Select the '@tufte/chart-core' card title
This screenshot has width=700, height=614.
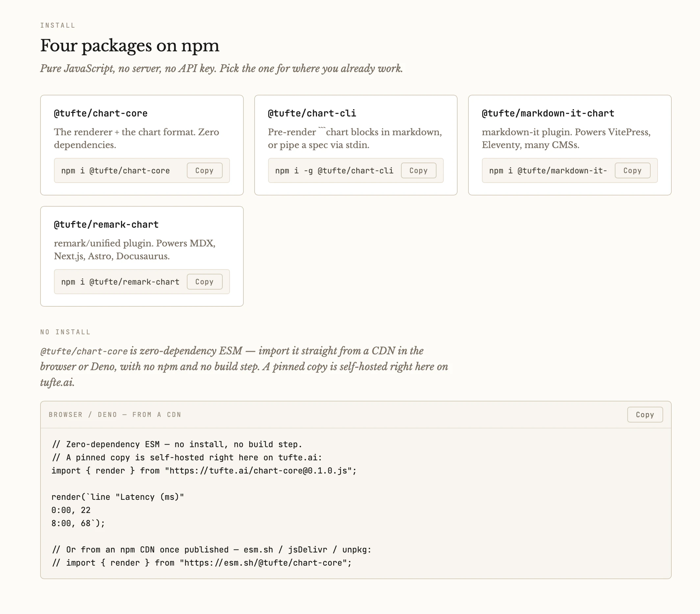pos(101,114)
